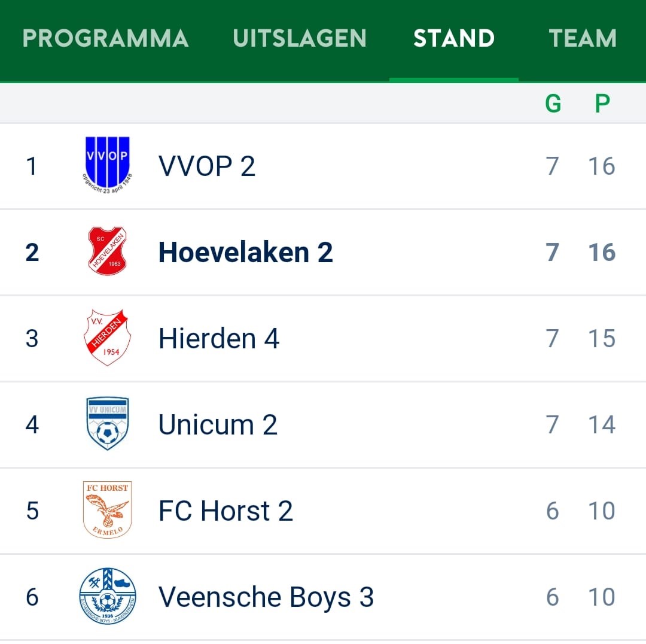Select the Stand tab
The width and height of the screenshot is (646, 644).
pyautogui.click(x=454, y=38)
